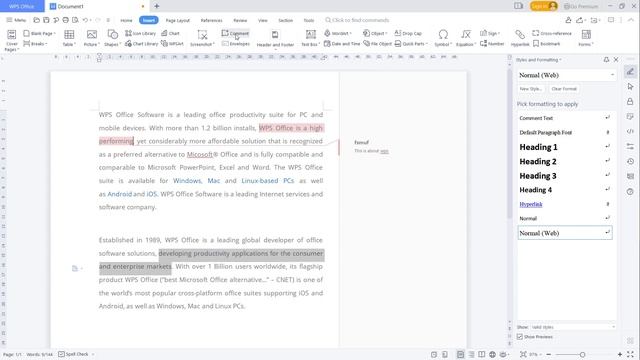This screenshot has width=640, height=360.
Task: Click the Screenshot tool
Action: [202, 38]
